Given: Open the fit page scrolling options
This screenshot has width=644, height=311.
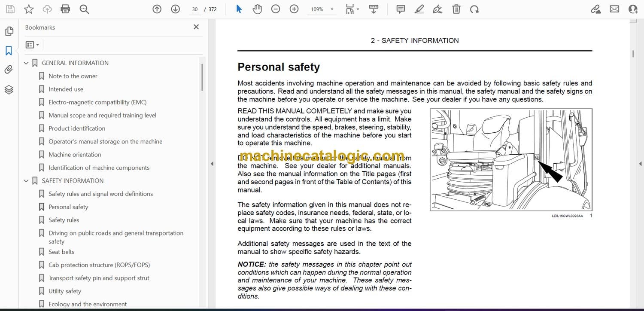Looking at the screenshot, I should coord(352,9).
